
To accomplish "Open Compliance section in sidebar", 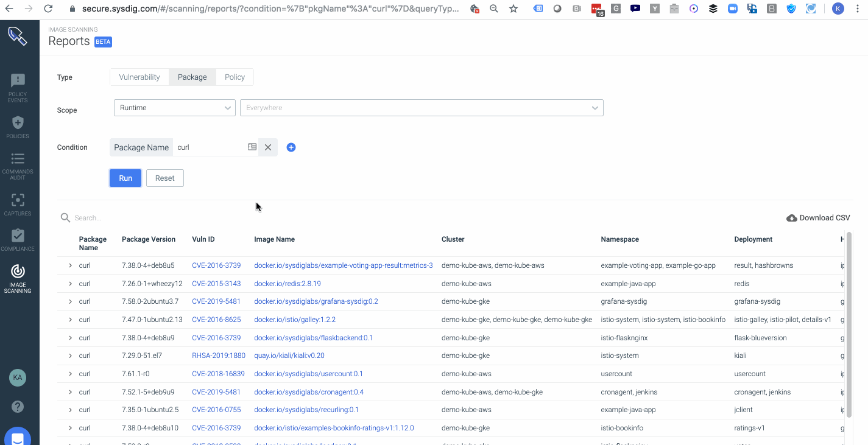I will tap(18, 240).
